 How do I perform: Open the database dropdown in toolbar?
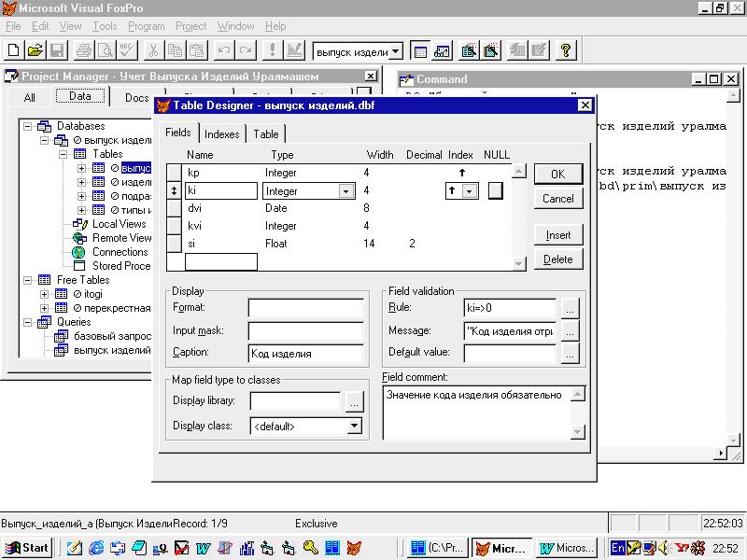coord(395,51)
